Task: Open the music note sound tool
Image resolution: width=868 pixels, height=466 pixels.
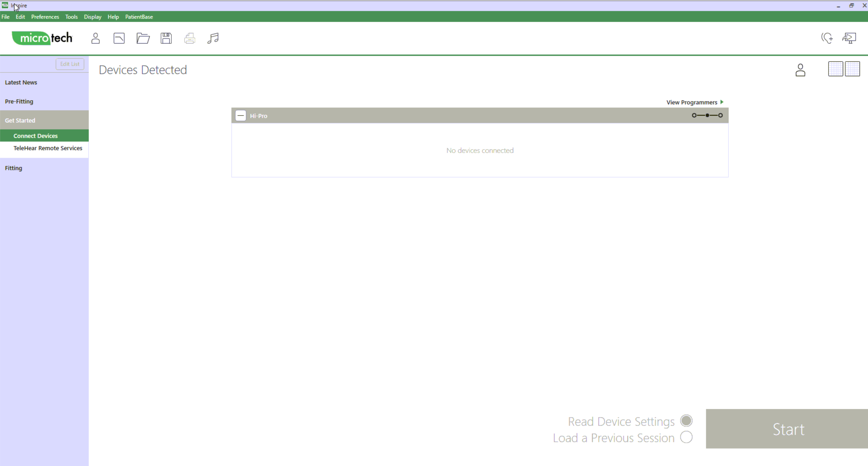Action: point(213,38)
